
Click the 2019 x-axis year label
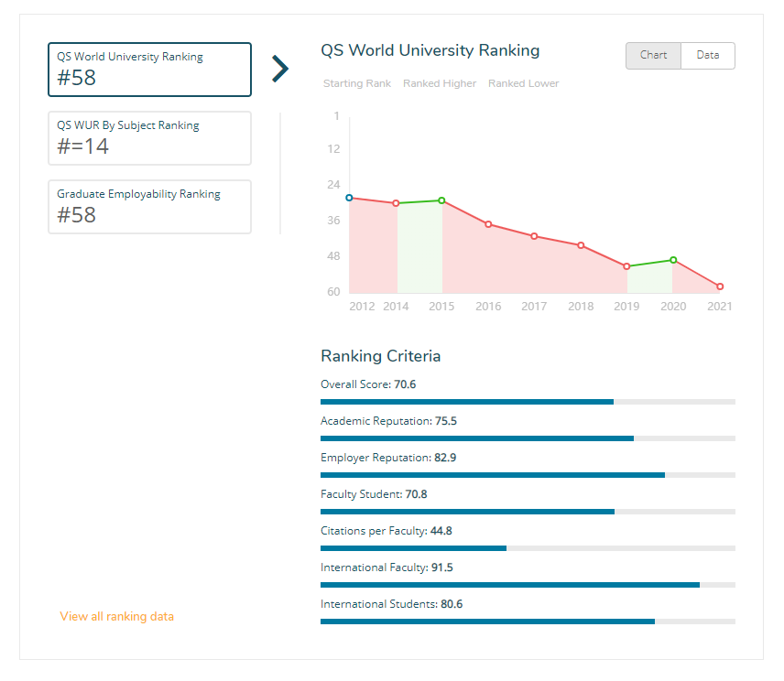coord(626,307)
